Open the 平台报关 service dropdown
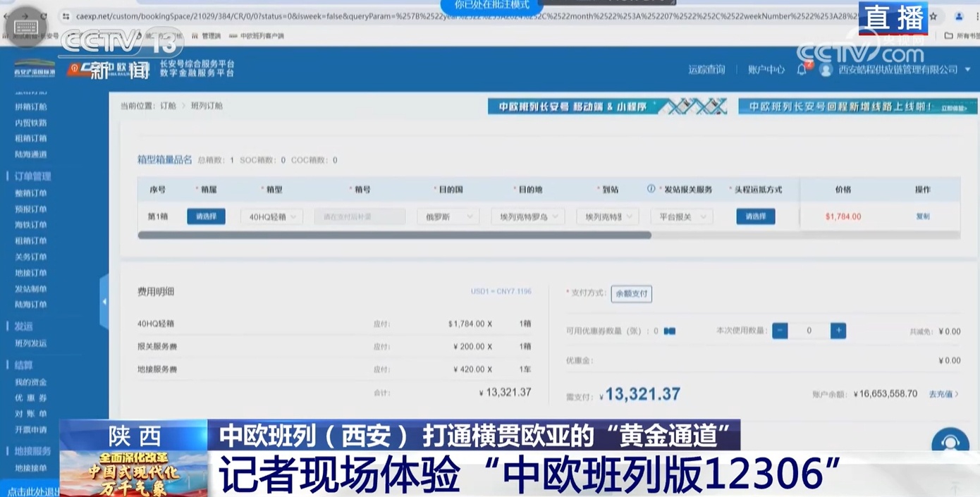980x497 pixels. click(680, 216)
